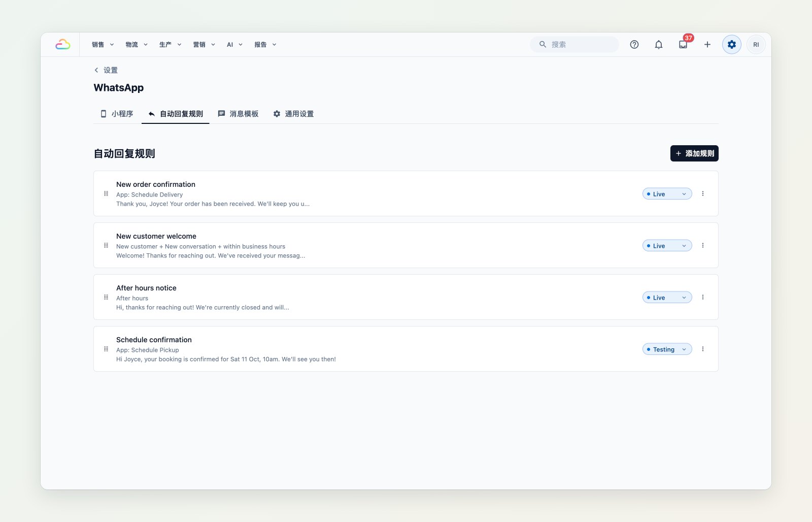Open the New order confirmation rule title

156,184
